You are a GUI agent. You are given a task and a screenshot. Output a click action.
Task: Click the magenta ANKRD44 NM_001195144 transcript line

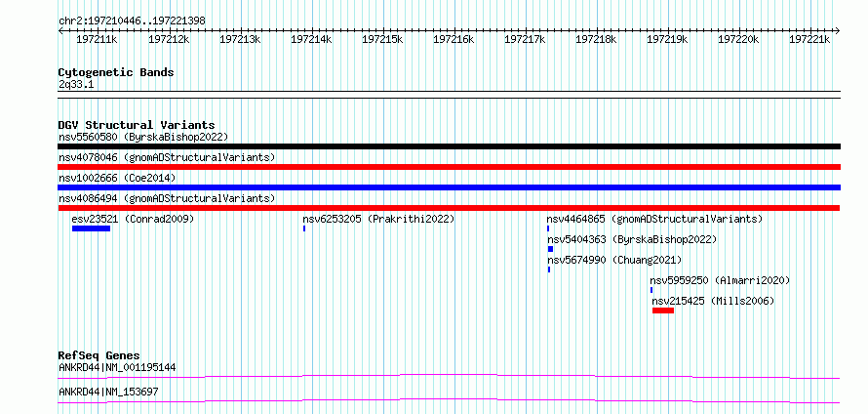coord(449,377)
